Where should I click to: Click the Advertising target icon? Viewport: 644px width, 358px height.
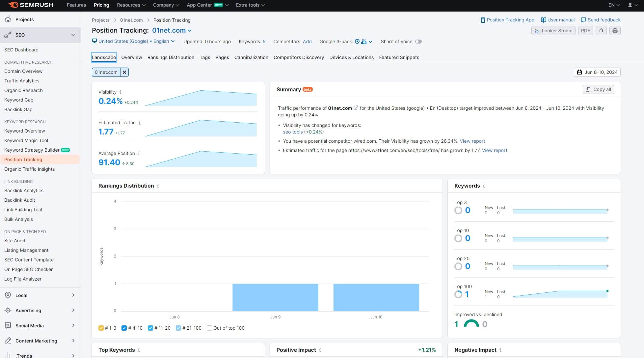[8, 310]
